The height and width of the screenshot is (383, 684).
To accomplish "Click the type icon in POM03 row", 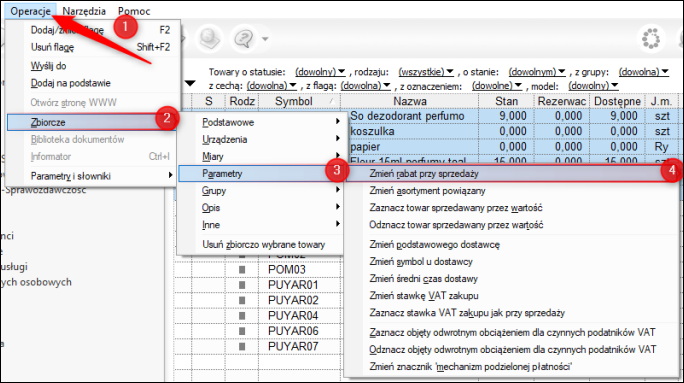I will [242, 270].
